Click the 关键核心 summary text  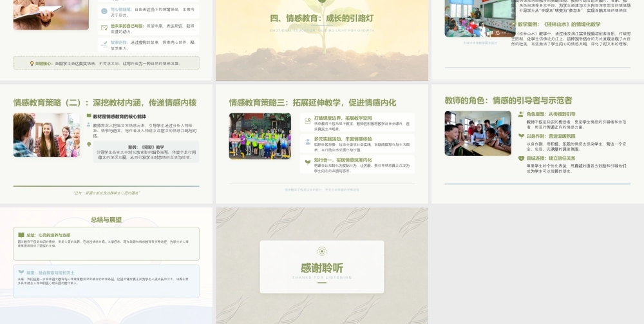108,64
